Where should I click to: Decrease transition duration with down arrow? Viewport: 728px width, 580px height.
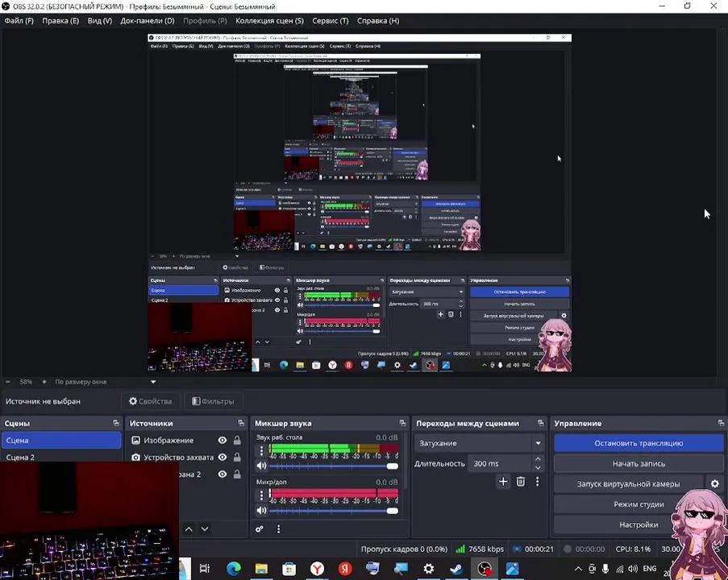pos(538,468)
